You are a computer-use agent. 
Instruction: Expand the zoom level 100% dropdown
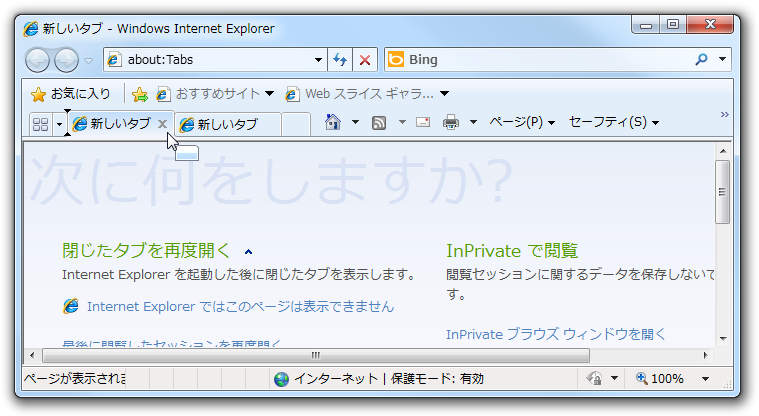705,379
